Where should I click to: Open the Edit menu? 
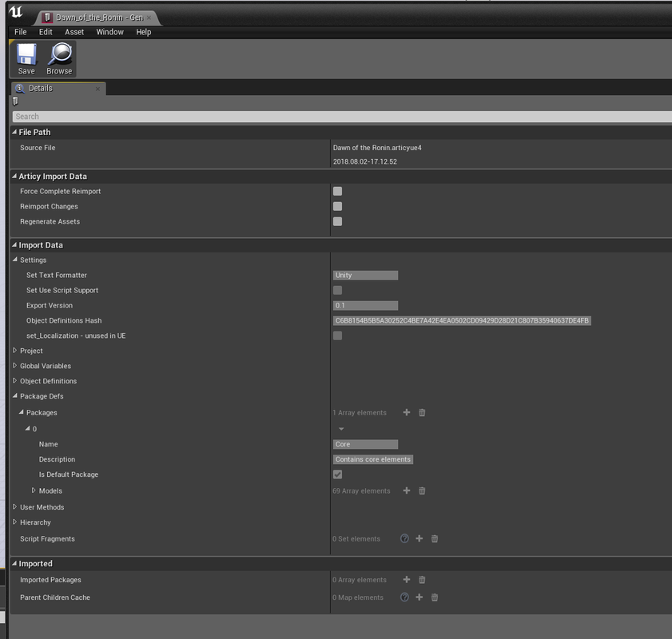46,32
